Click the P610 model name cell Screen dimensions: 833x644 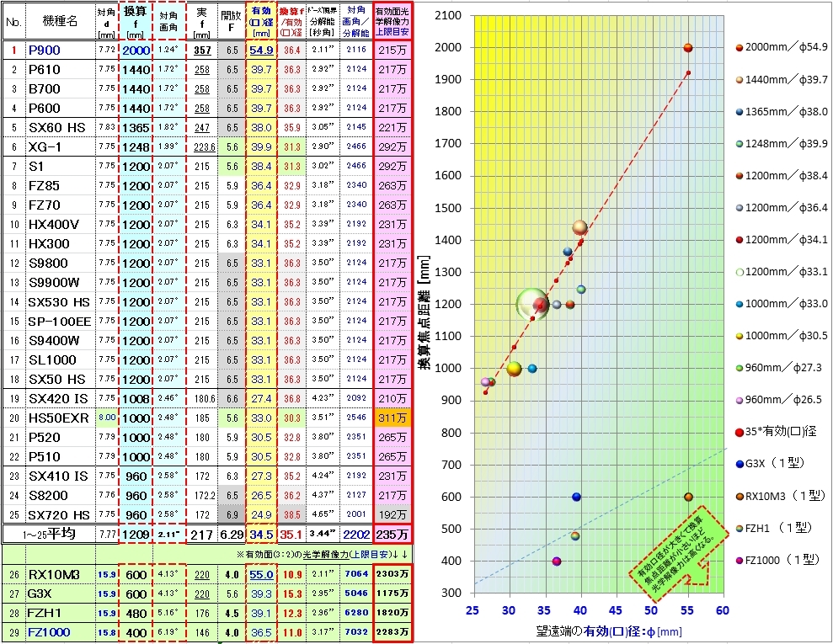click(60, 70)
